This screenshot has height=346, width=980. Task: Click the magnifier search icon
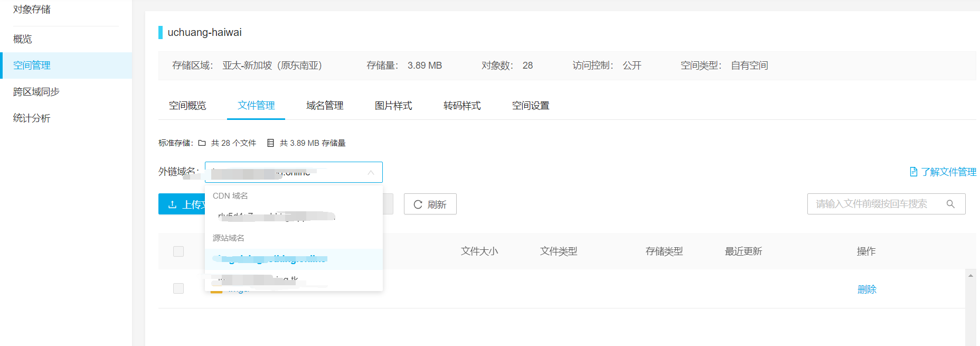tap(950, 204)
